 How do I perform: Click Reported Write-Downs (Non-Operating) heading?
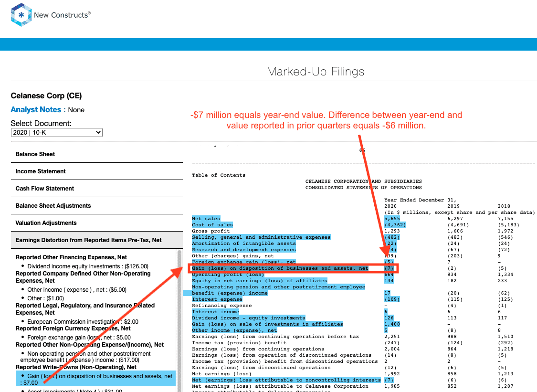76,367
